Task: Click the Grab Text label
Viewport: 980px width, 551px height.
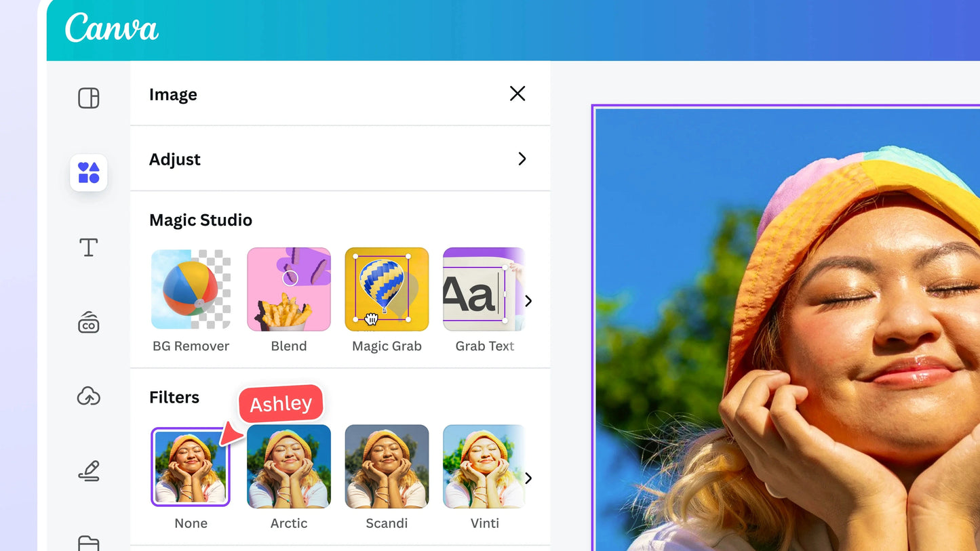Action: 485,346
